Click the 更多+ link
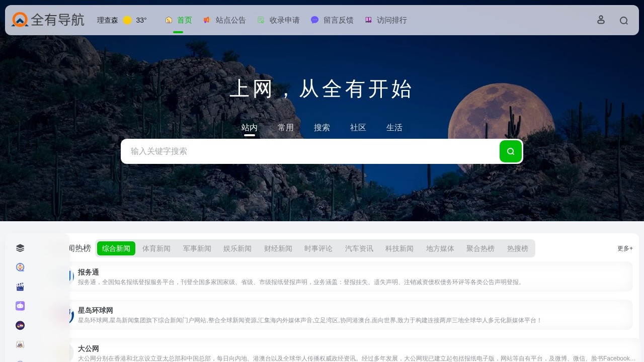Viewport: 644px width, 362px height. (625, 248)
